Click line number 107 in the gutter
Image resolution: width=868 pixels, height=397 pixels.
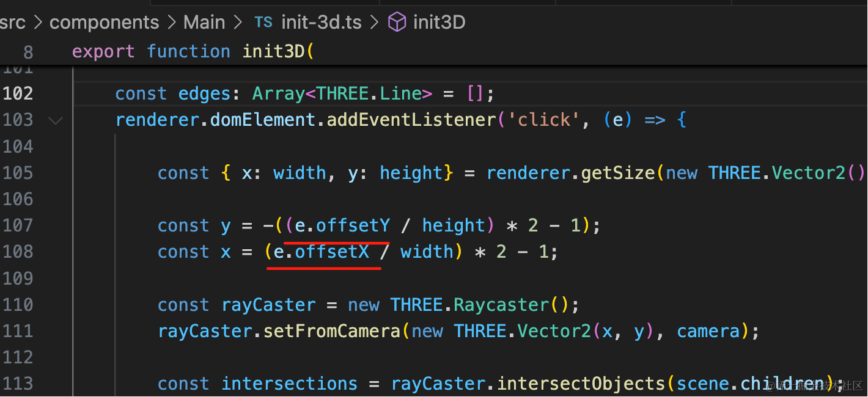[x=18, y=225]
